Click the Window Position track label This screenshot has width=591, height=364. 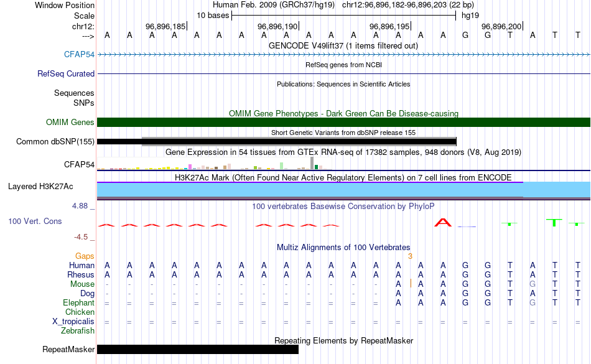65,5
